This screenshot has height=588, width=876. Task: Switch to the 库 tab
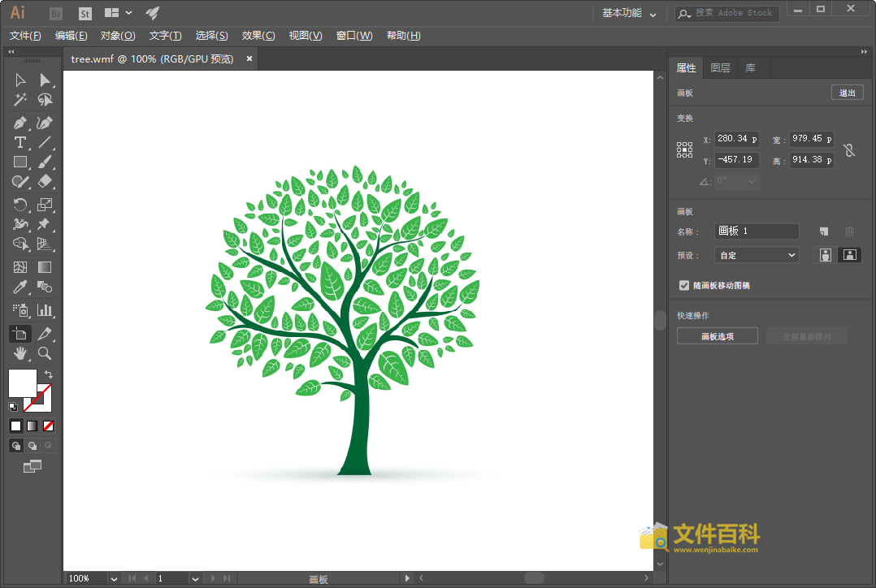pos(750,68)
